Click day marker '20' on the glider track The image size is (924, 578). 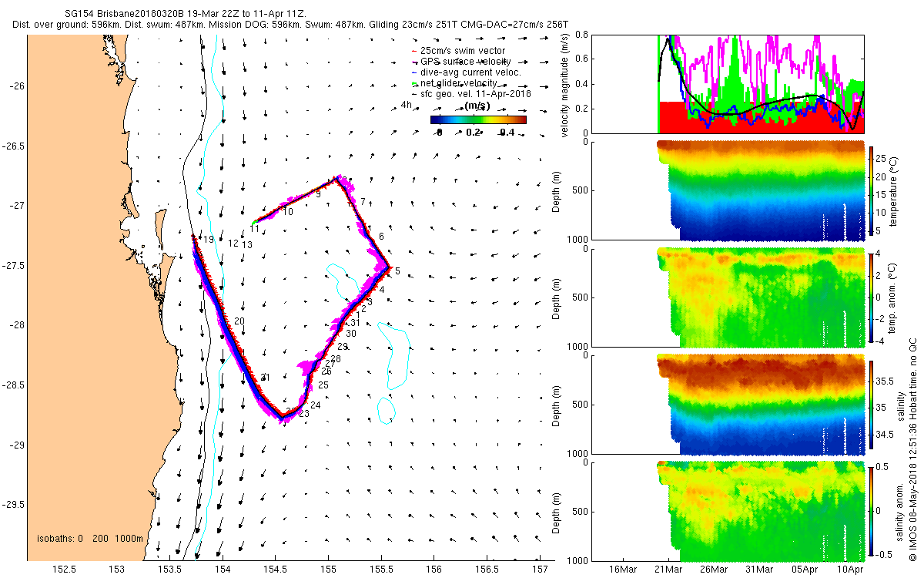tap(239, 321)
